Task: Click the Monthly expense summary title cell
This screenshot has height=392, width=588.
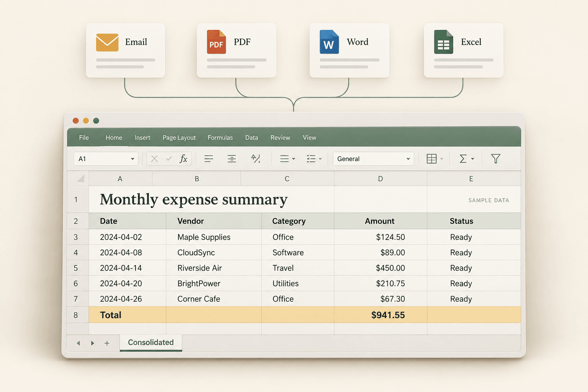Action: coord(211,199)
